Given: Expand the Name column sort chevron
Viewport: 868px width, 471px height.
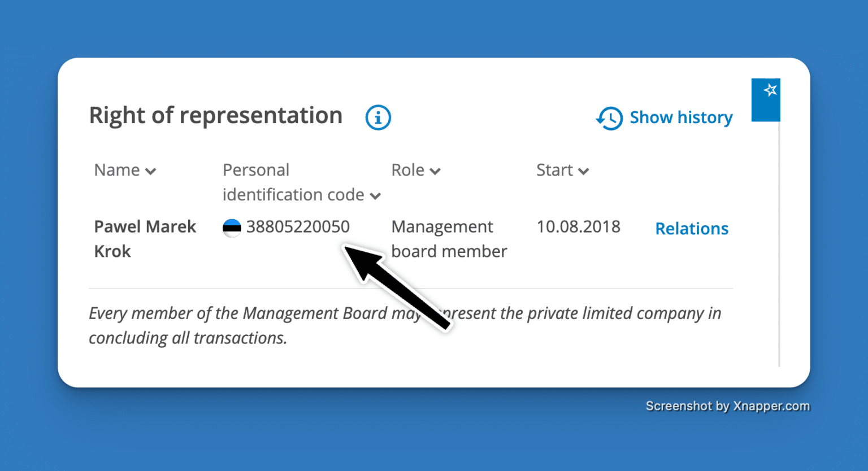Looking at the screenshot, I should 151,171.
